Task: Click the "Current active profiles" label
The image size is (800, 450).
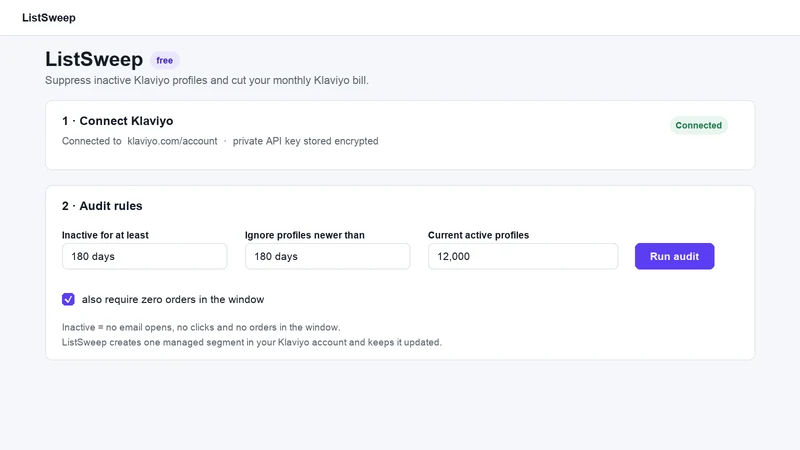Action: 478,235
